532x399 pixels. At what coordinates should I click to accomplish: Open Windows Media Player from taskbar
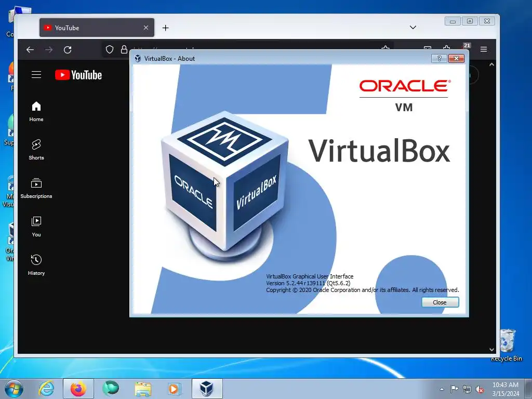coord(175,389)
